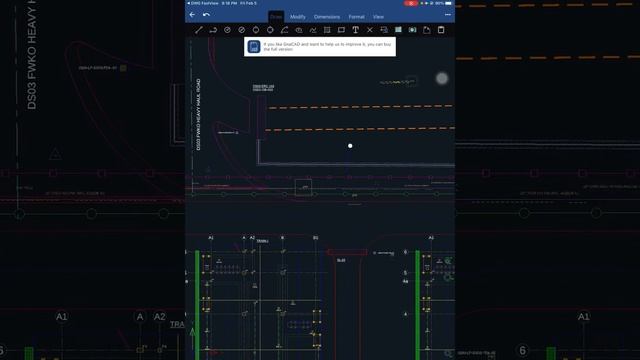Pick the circle tool with diagonal diameter line
Image resolution: width=640 pixels, height=360 pixels.
(242, 30)
